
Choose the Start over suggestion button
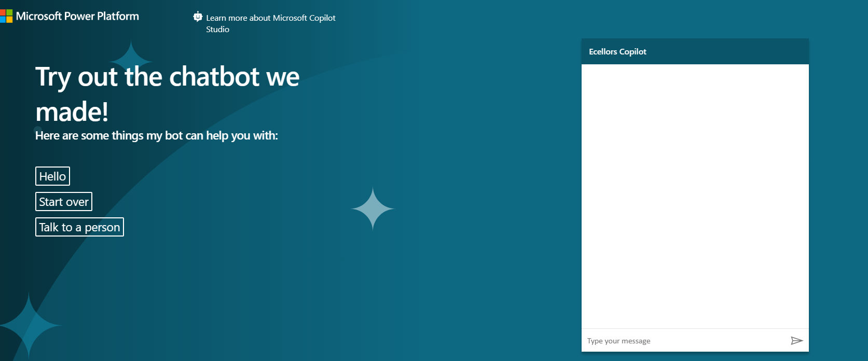(x=64, y=202)
